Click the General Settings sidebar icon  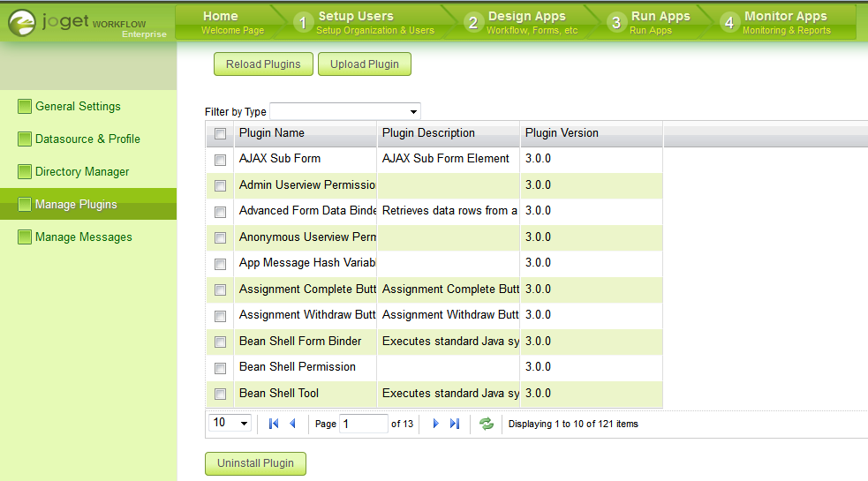(25, 106)
